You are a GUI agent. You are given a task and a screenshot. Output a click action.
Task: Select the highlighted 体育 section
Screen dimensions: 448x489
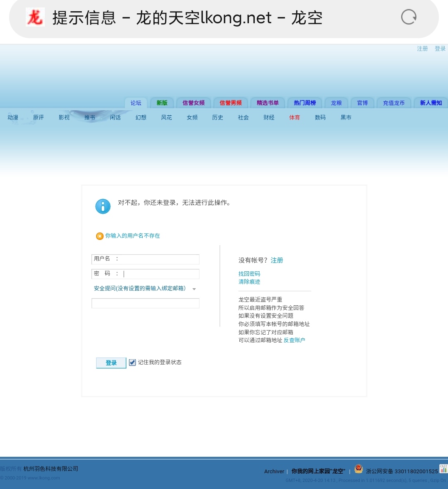(295, 117)
